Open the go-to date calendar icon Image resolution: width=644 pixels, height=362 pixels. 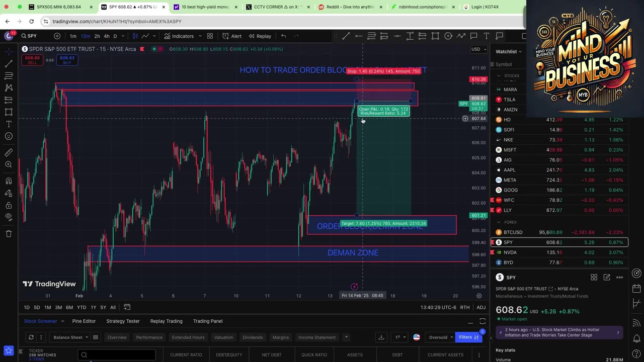click(x=127, y=307)
